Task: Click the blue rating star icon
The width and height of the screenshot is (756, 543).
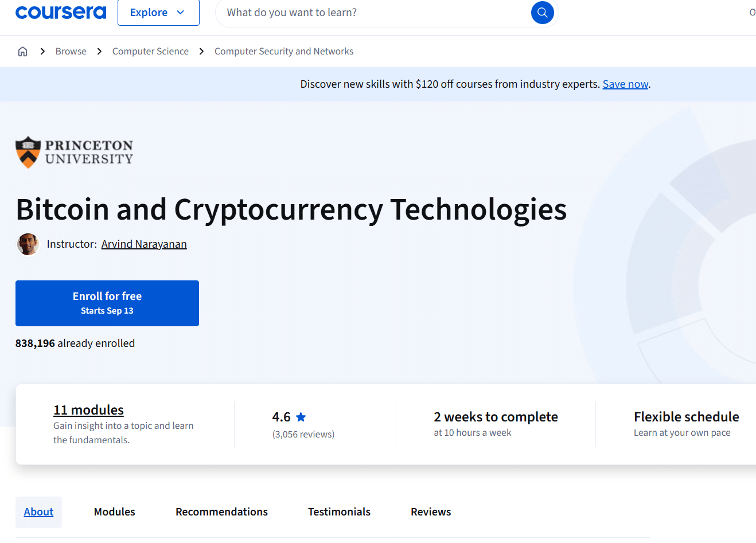Action: pos(301,417)
